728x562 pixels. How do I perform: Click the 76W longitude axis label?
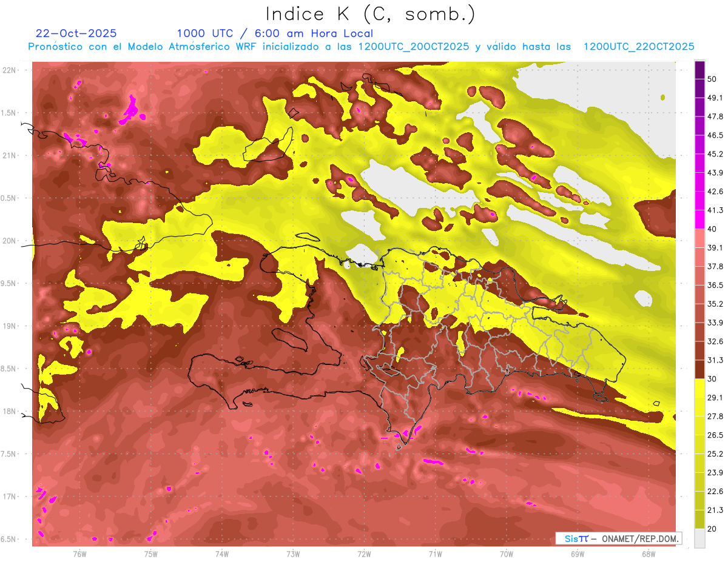(x=79, y=554)
